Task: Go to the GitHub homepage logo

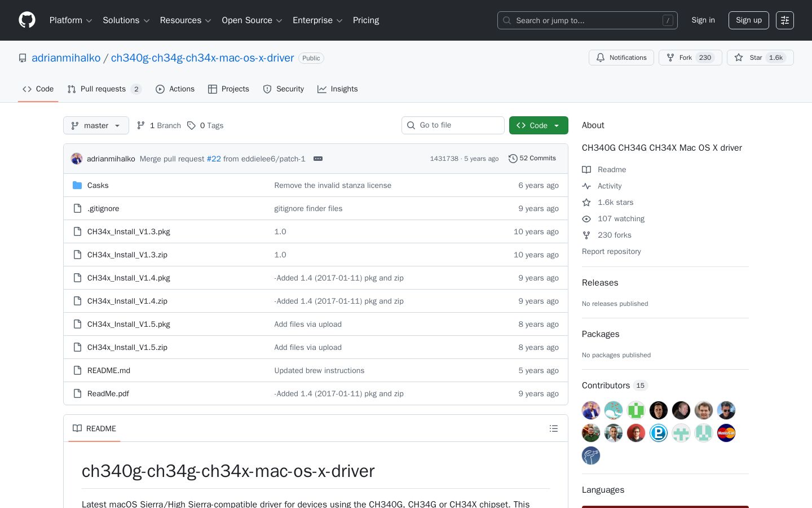Action: (x=27, y=20)
